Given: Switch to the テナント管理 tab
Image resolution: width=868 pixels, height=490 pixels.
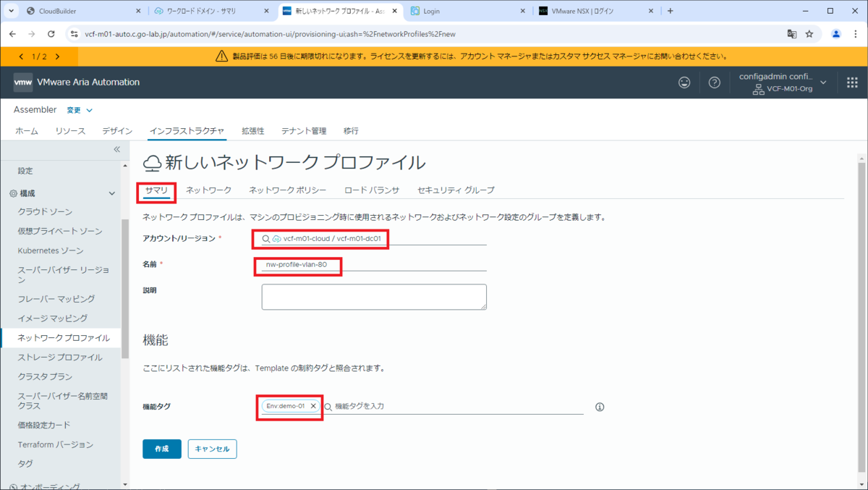Looking at the screenshot, I should (304, 131).
